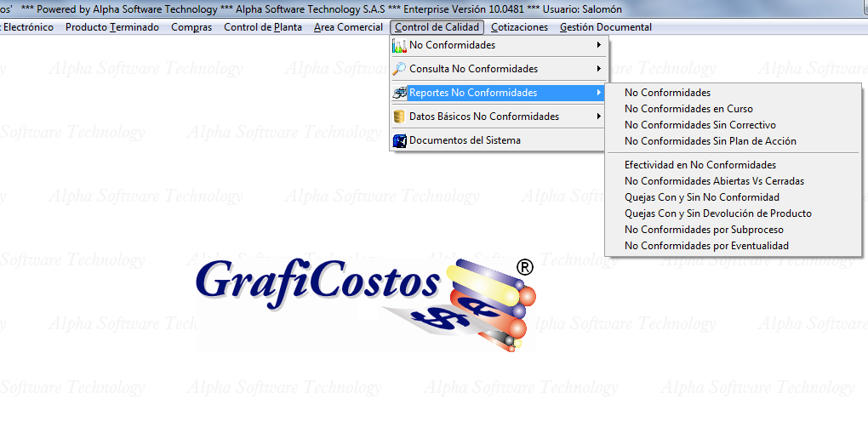This screenshot has width=868, height=427.
Task: Open the Compras menu
Action: coord(191,27)
